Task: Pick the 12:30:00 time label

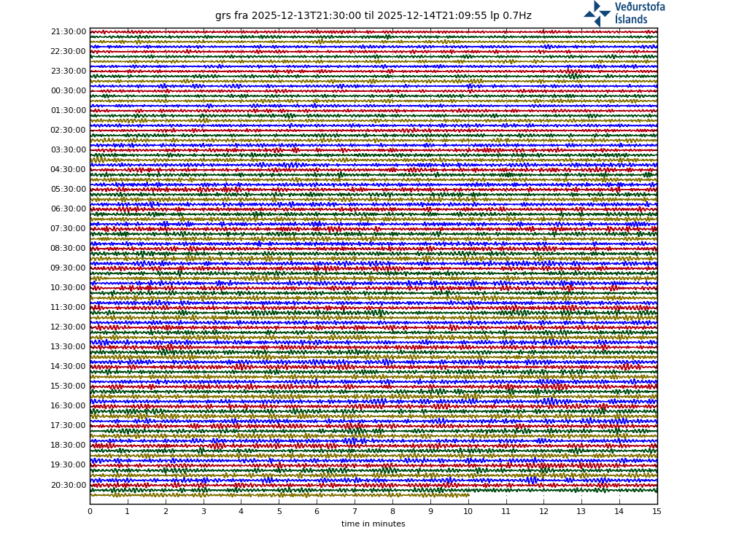Action: pos(69,327)
